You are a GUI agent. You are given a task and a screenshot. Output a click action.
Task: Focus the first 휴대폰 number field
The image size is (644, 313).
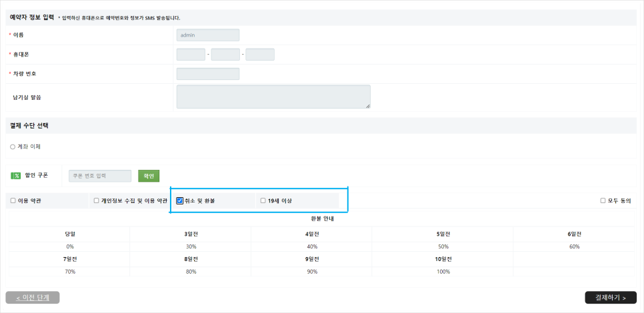191,54
